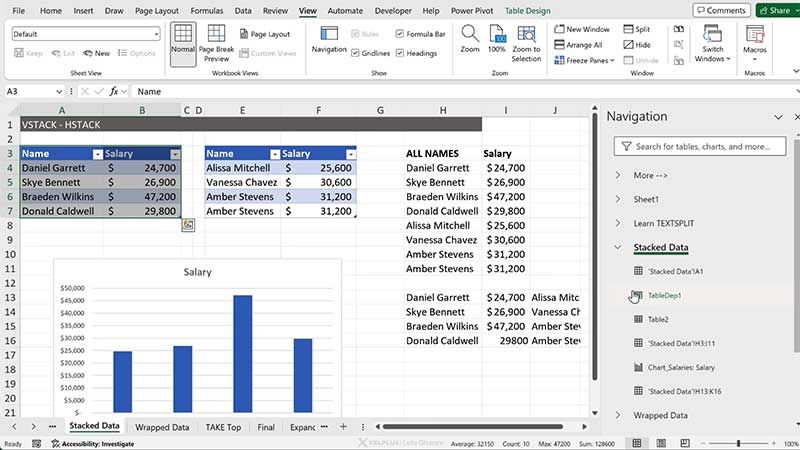Click zoom in plus on status bar
Viewport: 800px width, 450px height.
[x=773, y=443]
